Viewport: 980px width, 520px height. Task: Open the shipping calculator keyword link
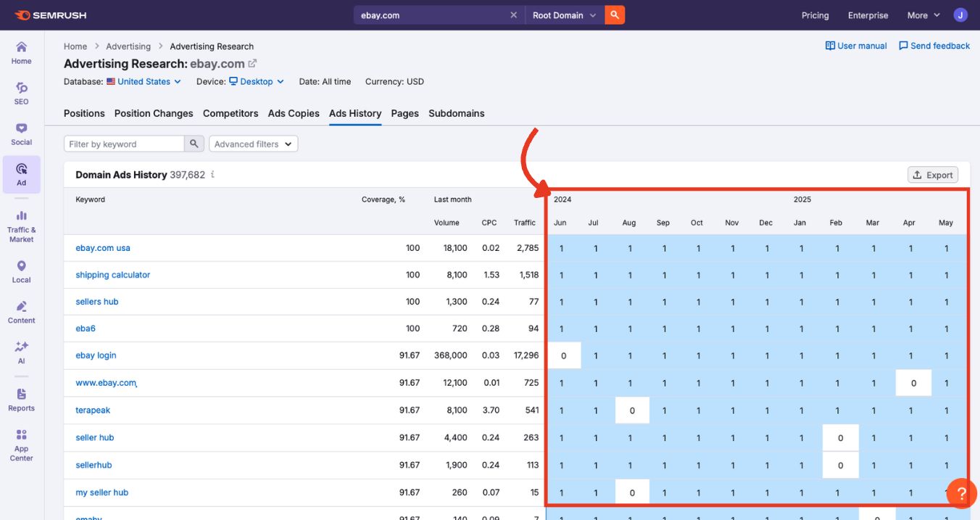(113, 275)
